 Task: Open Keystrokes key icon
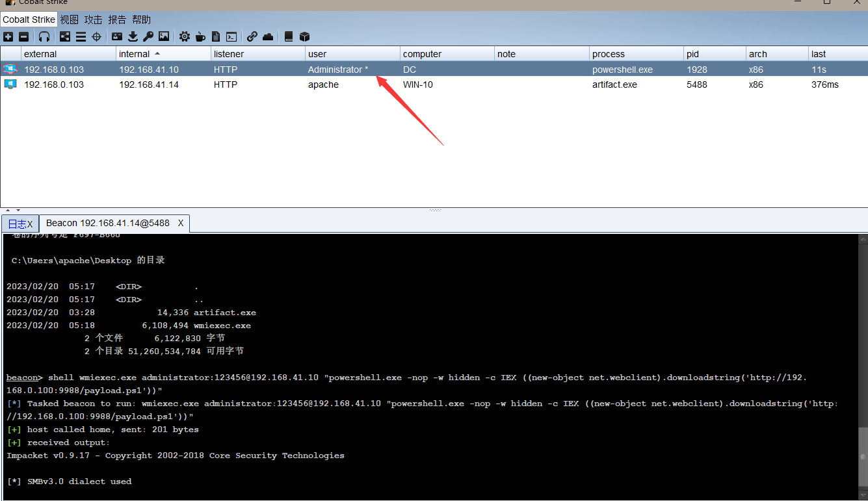coord(148,37)
